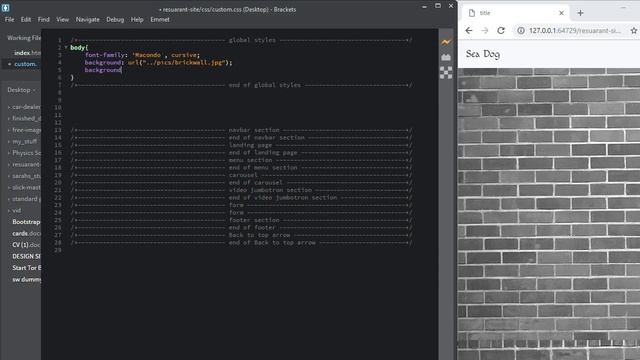The image size is (640, 360).
Task: Open the DESIGN file in the tree
Action: tap(26, 256)
